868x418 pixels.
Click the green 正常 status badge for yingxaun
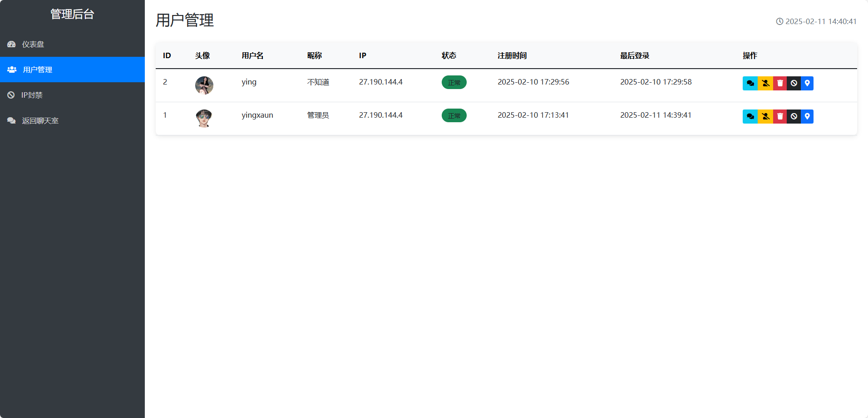tap(454, 115)
